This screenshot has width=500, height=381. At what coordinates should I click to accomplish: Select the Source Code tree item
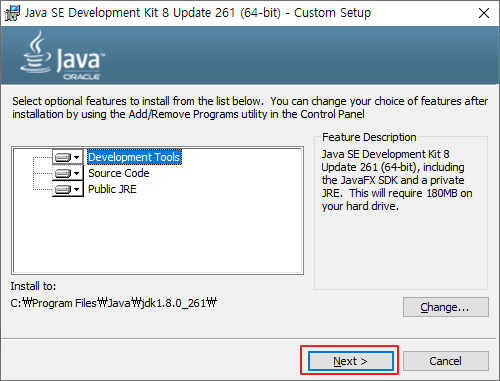119,173
